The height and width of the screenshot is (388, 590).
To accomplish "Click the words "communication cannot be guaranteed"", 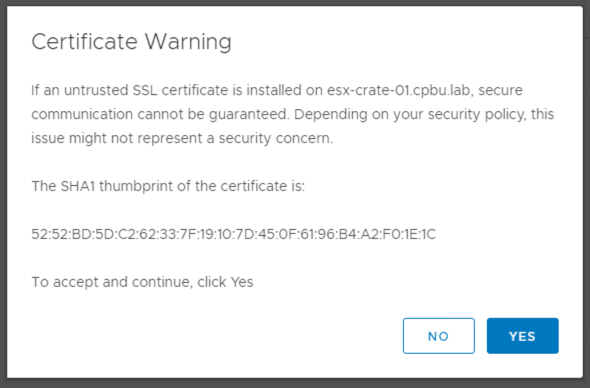I will pyautogui.click(x=160, y=114).
